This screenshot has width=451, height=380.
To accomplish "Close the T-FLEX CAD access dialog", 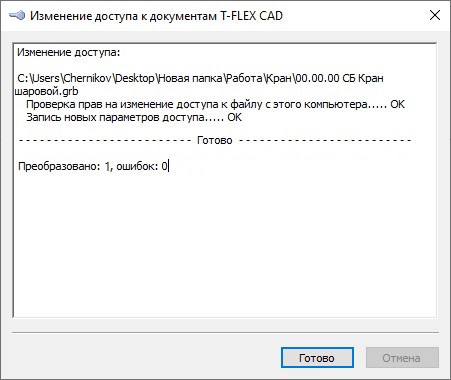I will pos(435,15).
